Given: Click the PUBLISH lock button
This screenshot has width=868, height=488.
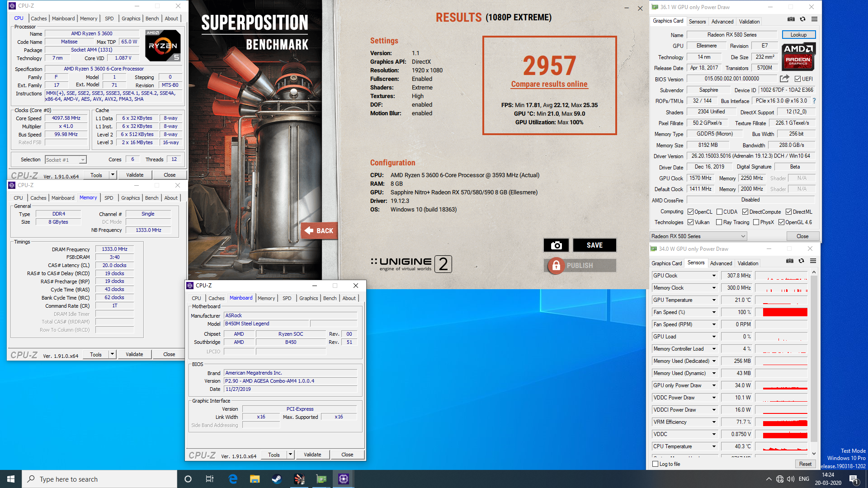Looking at the screenshot, I should click(x=580, y=266).
